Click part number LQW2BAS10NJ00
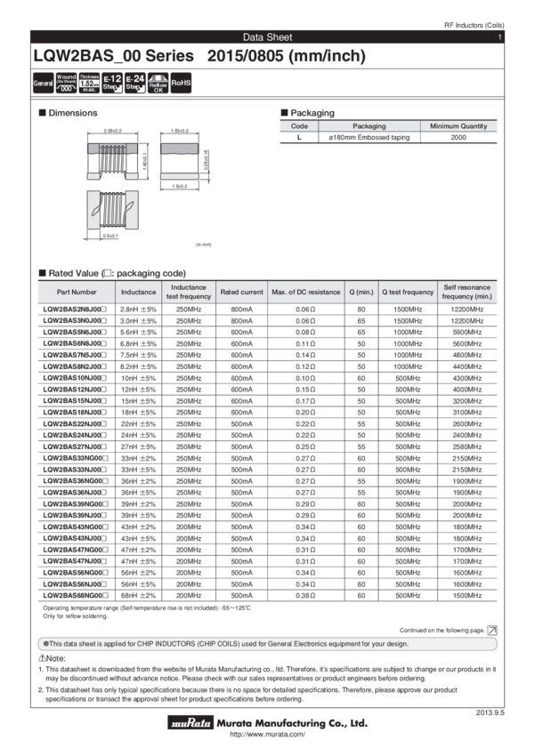Image resolution: width=535 pixels, height=756 pixels. [75, 378]
